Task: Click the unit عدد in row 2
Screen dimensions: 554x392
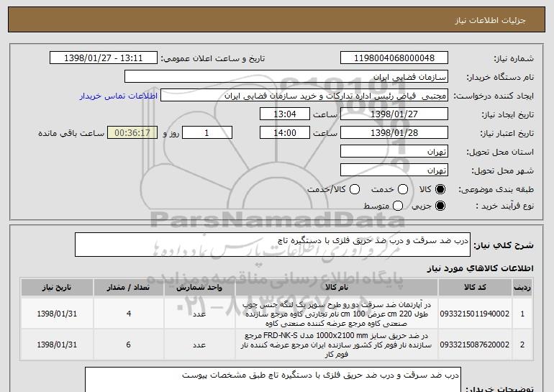Action: click(199, 345)
